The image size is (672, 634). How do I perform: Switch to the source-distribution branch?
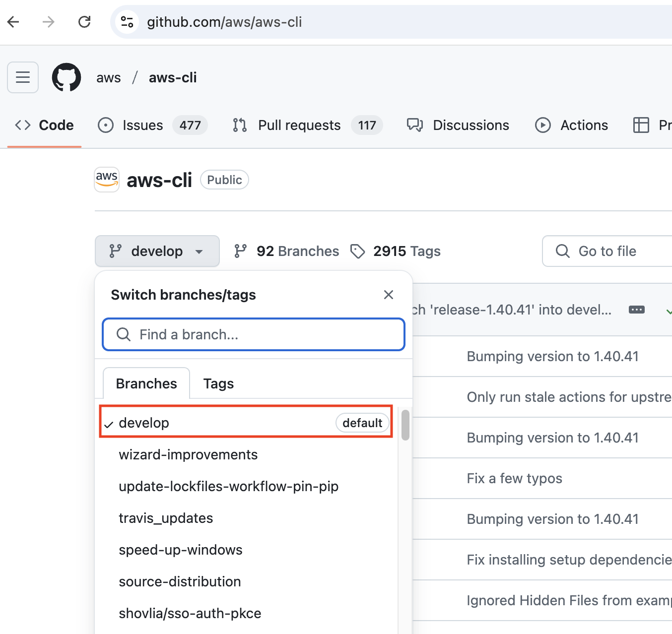pyautogui.click(x=180, y=581)
